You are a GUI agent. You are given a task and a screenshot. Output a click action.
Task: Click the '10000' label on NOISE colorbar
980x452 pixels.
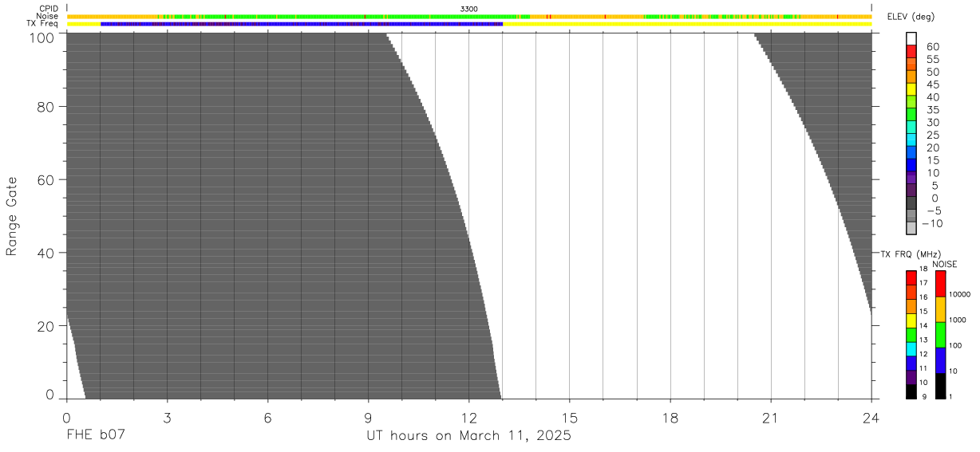click(961, 294)
